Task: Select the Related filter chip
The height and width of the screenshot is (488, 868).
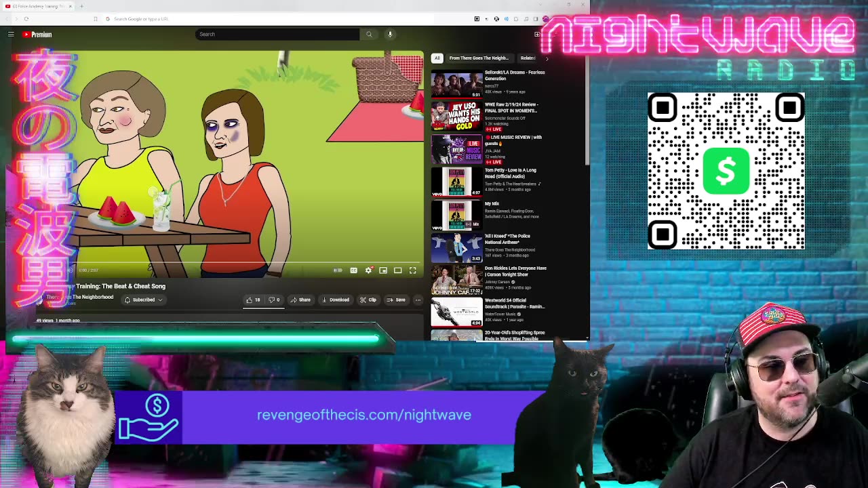Action: pos(527,58)
